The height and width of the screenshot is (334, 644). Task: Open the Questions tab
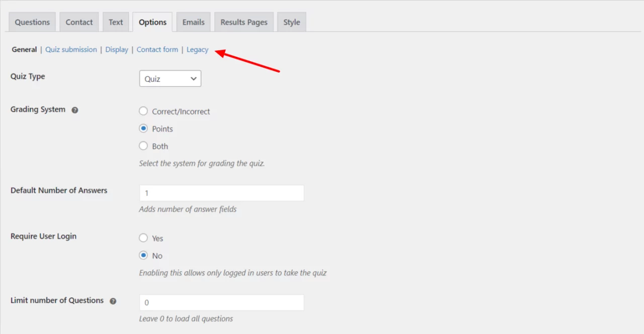coord(32,22)
